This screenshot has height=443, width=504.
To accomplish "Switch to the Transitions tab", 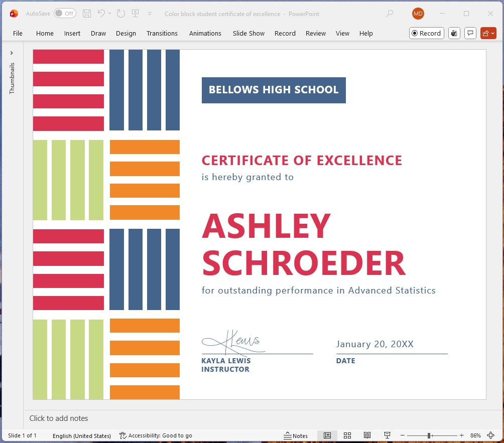I will pos(162,33).
